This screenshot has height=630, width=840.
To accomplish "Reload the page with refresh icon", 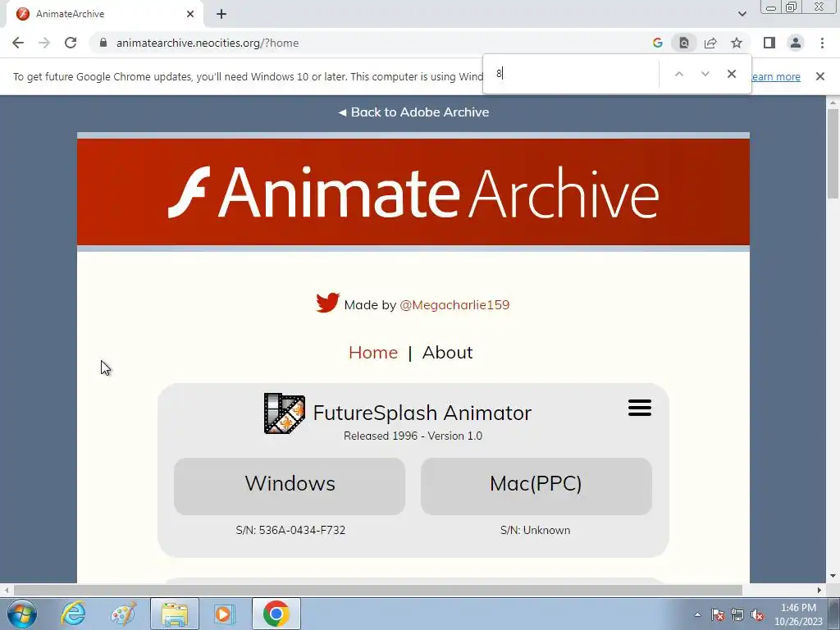I will tap(71, 43).
